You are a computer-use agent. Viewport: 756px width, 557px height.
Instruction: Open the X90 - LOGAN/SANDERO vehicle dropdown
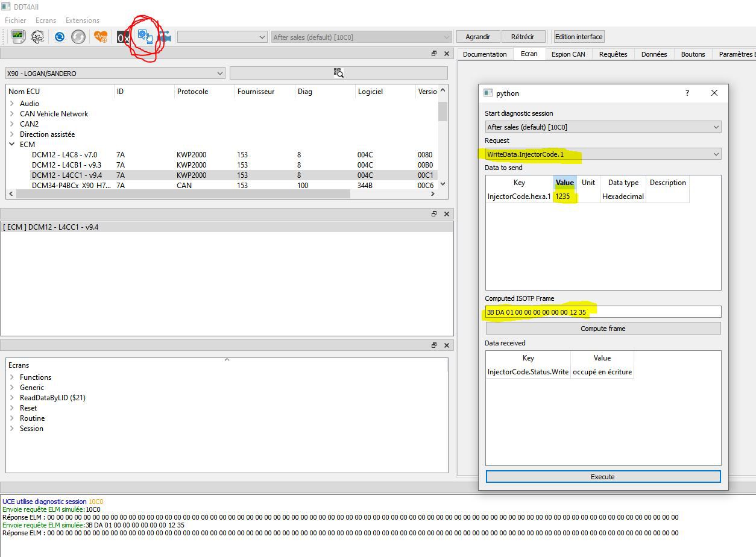click(x=115, y=74)
